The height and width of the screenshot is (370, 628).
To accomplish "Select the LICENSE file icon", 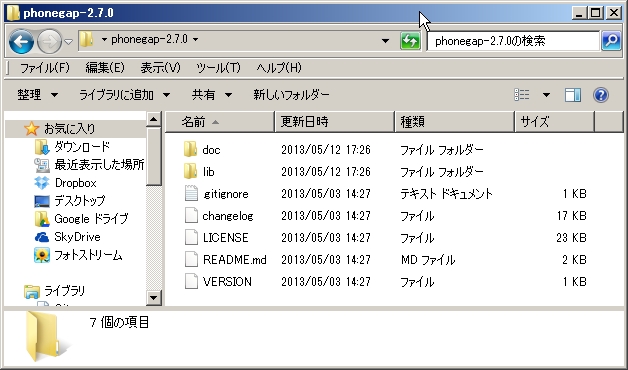I will click(x=191, y=237).
